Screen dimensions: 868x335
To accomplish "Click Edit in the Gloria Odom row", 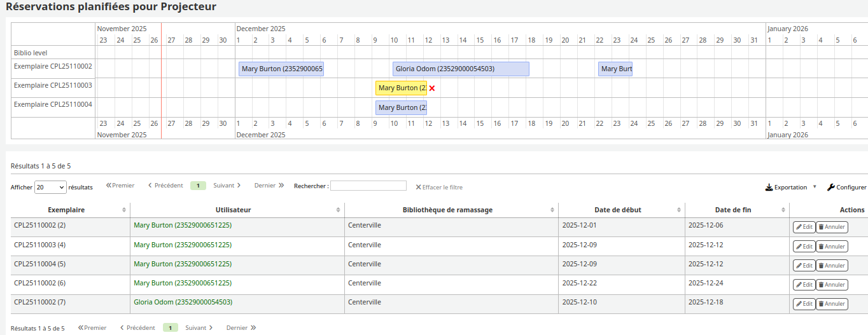I will pyautogui.click(x=804, y=304).
